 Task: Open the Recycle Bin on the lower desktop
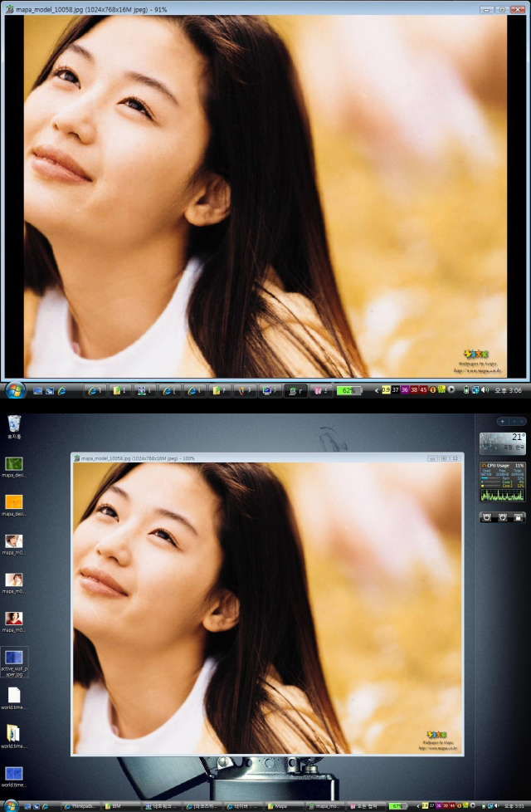point(14,427)
